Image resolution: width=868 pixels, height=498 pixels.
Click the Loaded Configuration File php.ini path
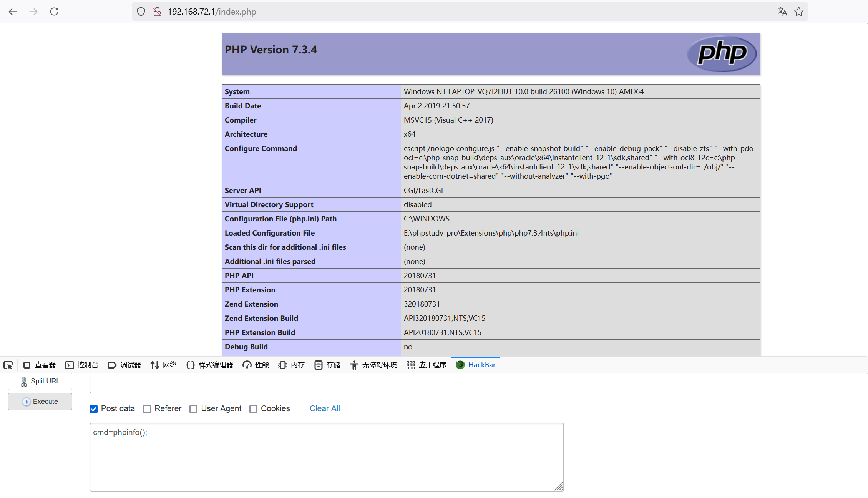click(x=491, y=233)
